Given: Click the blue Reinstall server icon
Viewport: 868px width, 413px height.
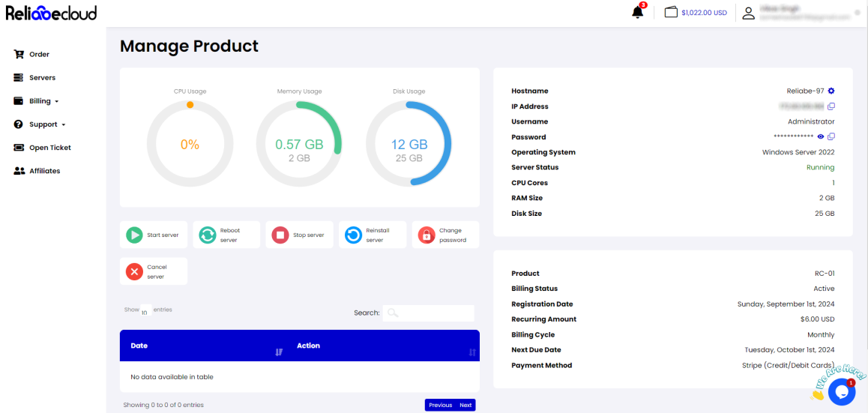Looking at the screenshot, I should pos(353,235).
